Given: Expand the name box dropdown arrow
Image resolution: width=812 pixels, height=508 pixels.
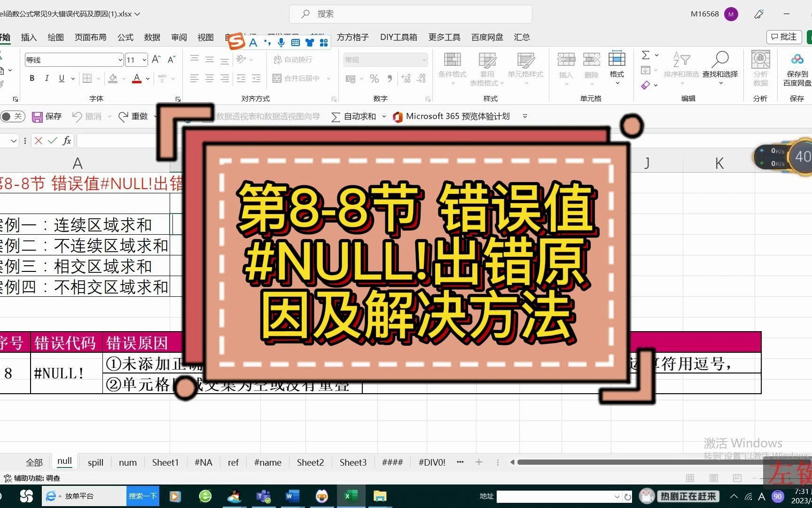Looking at the screenshot, I should [14, 140].
